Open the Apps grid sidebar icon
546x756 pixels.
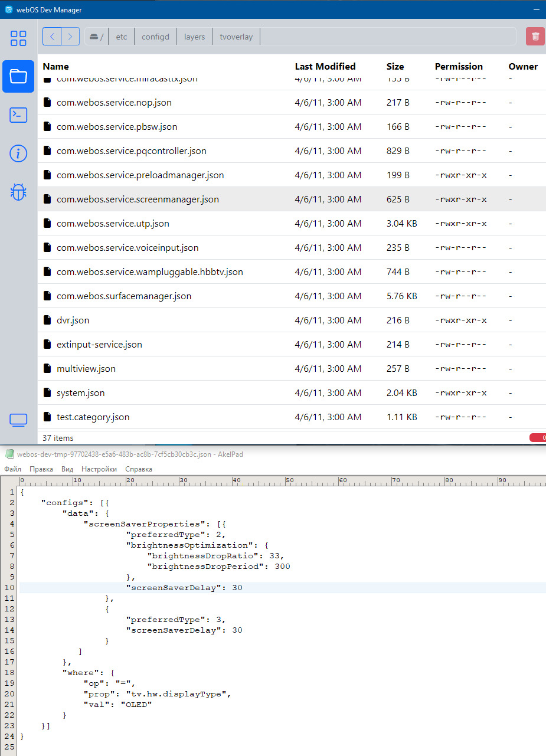coord(18,38)
